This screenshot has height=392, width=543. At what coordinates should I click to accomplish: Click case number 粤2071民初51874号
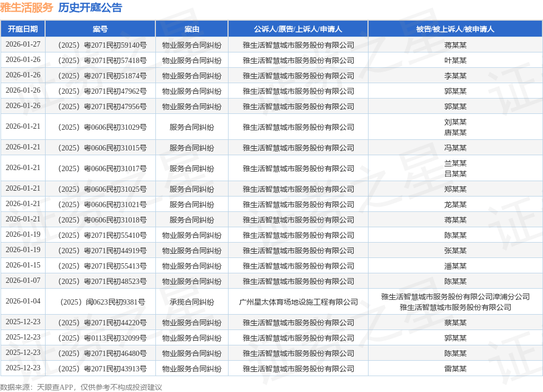(x=102, y=76)
